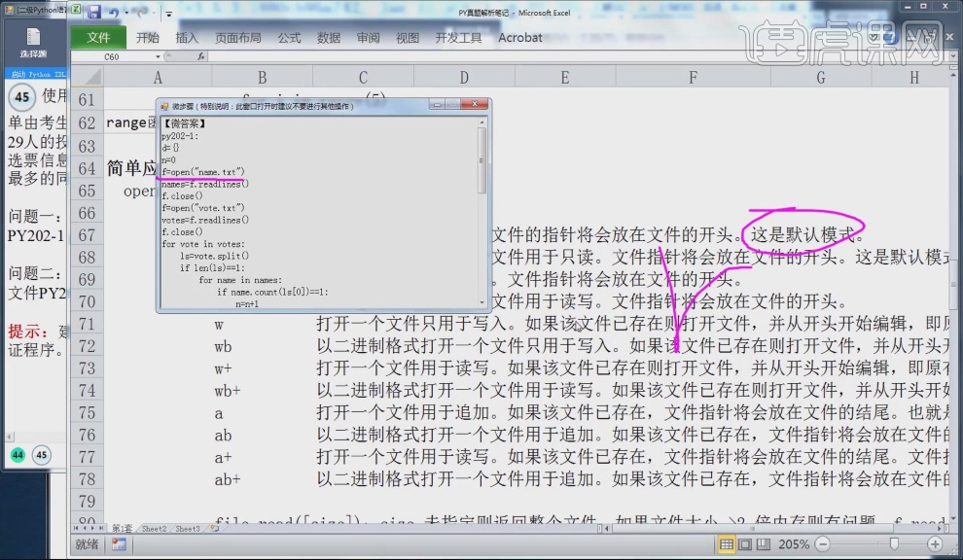Click the Excel application icon in title bar
Screen dimensions: 963x560
[x=76, y=11]
